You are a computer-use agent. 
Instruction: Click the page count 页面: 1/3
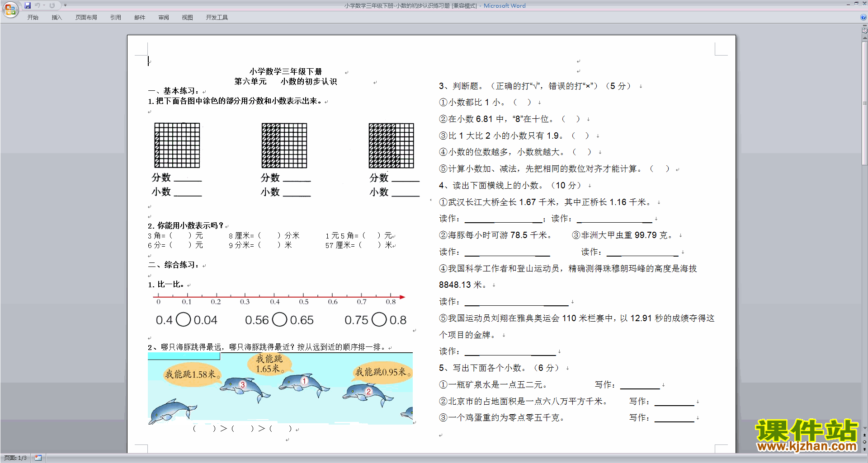click(15, 458)
